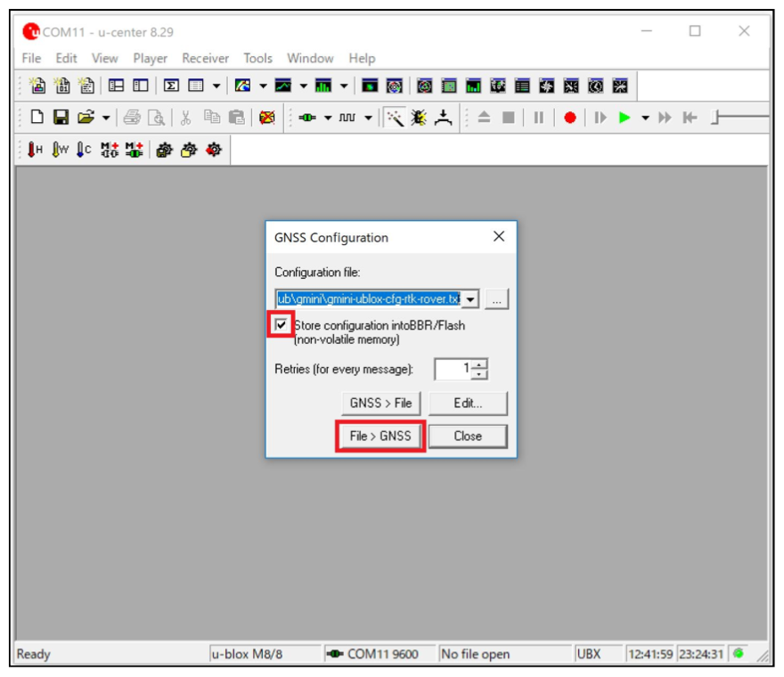The height and width of the screenshot is (677, 784).
Task: Uncheck Store configuration into BBR/Flash
Action: pyautogui.click(x=281, y=325)
